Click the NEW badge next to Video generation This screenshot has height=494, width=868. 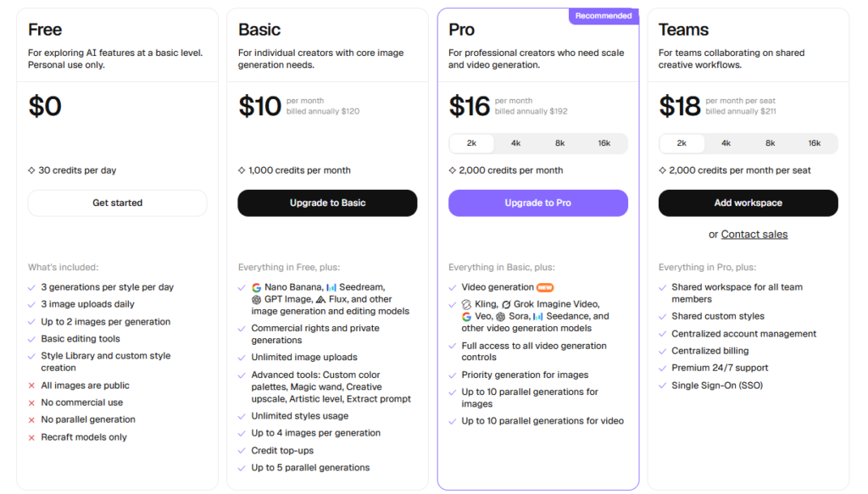tap(545, 287)
